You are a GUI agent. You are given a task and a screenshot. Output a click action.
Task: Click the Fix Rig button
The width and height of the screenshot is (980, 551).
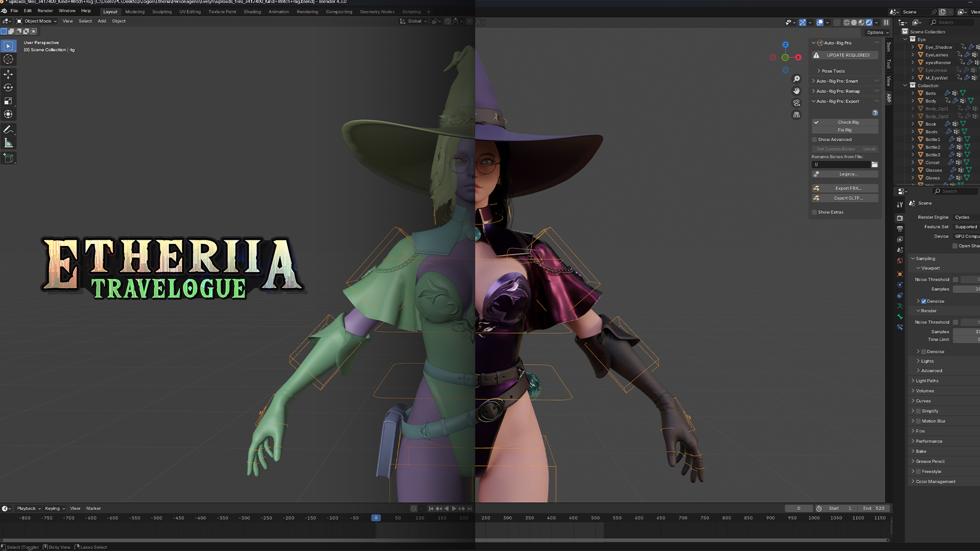(x=845, y=130)
